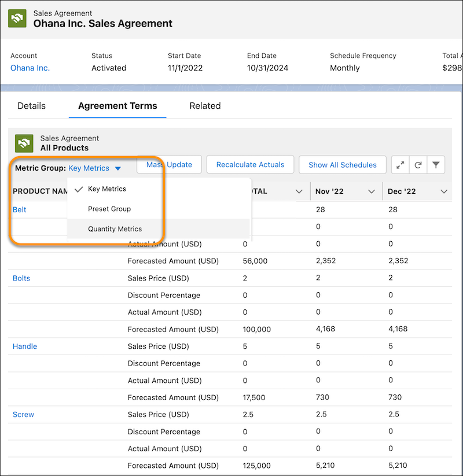Expand the table to full screen
This screenshot has width=463, height=476.
(400, 165)
